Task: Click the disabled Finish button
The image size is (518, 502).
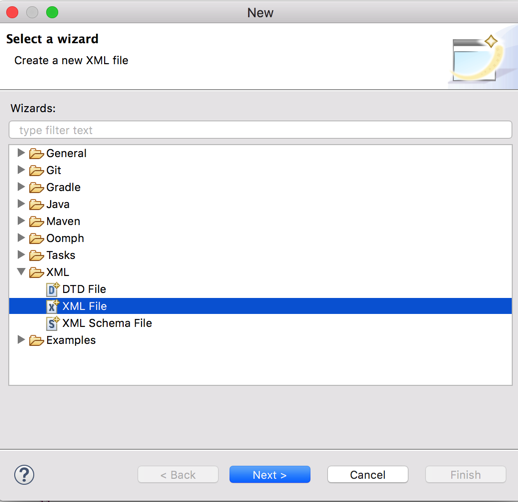Action: pos(466,475)
